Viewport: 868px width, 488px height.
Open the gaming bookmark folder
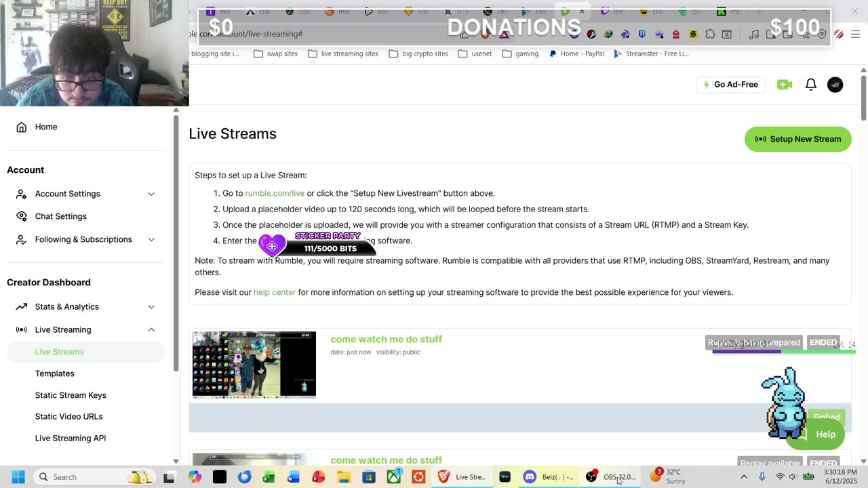click(520, 54)
